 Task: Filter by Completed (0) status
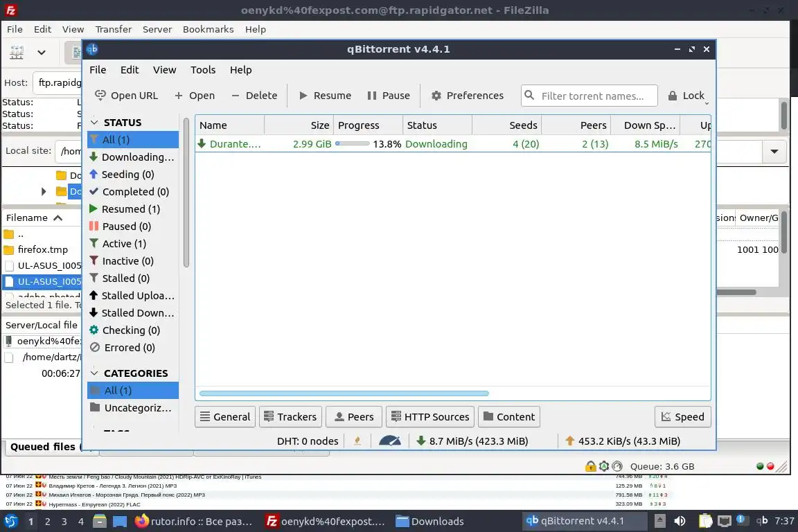[133, 191]
